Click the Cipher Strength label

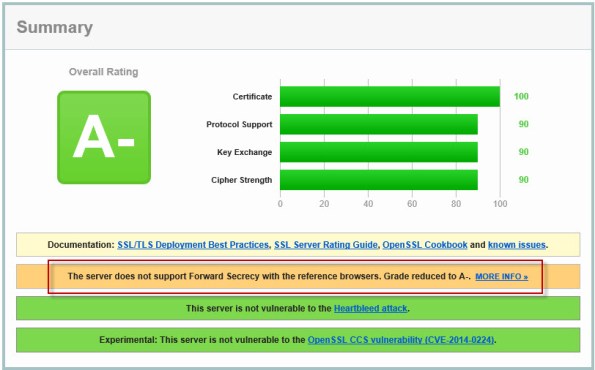click(x=241, y=180)
